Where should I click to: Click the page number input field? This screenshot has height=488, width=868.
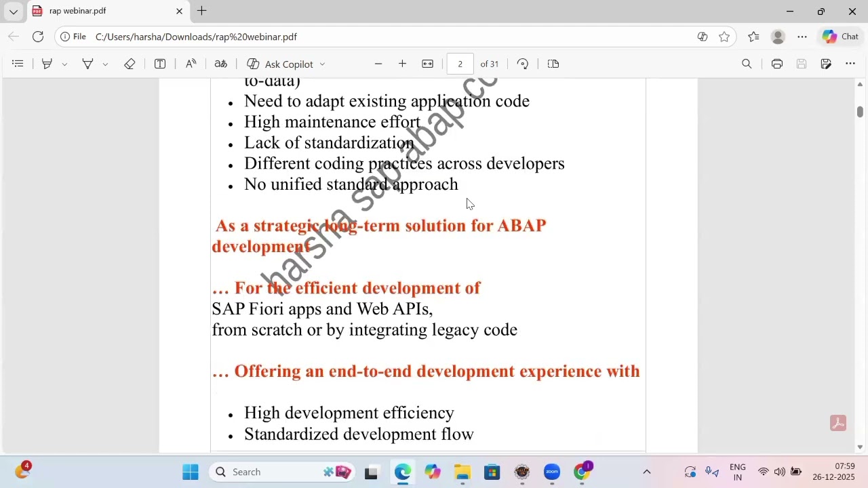click(x=460, y=64)
